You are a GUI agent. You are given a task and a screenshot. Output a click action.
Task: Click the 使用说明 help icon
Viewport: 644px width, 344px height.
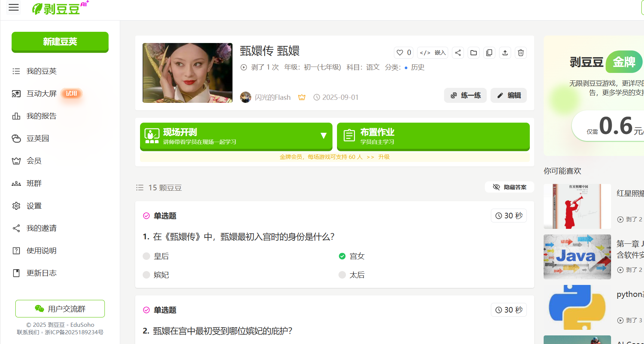(16, 251)
